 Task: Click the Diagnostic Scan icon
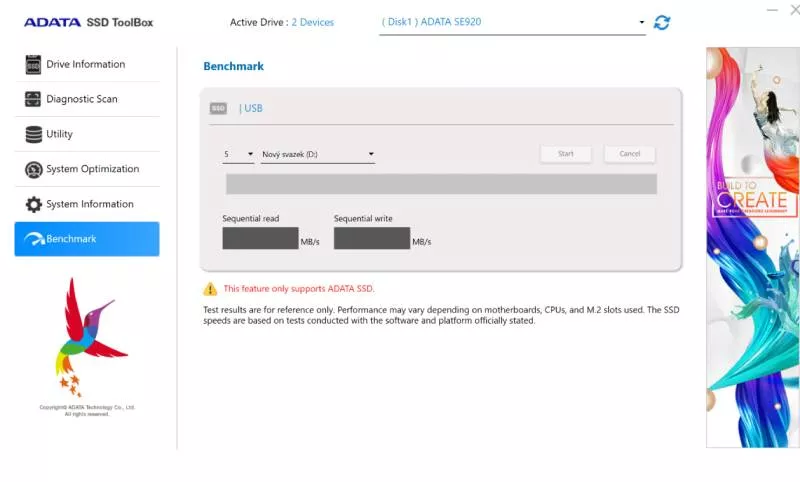(x=34, y=100)
